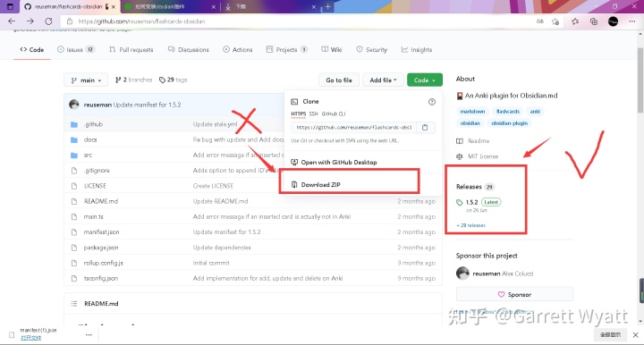Open the package.json file

tap(101, 248)
